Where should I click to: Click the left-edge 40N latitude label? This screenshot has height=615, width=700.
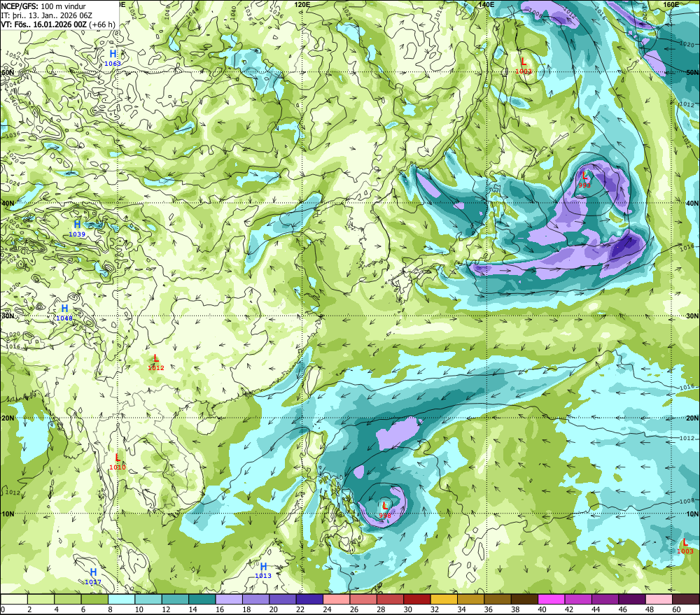[x=8, y=203]
